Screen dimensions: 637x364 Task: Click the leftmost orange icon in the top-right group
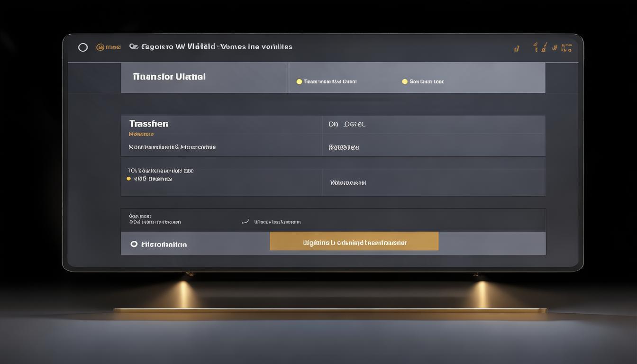tap(517, 48)
